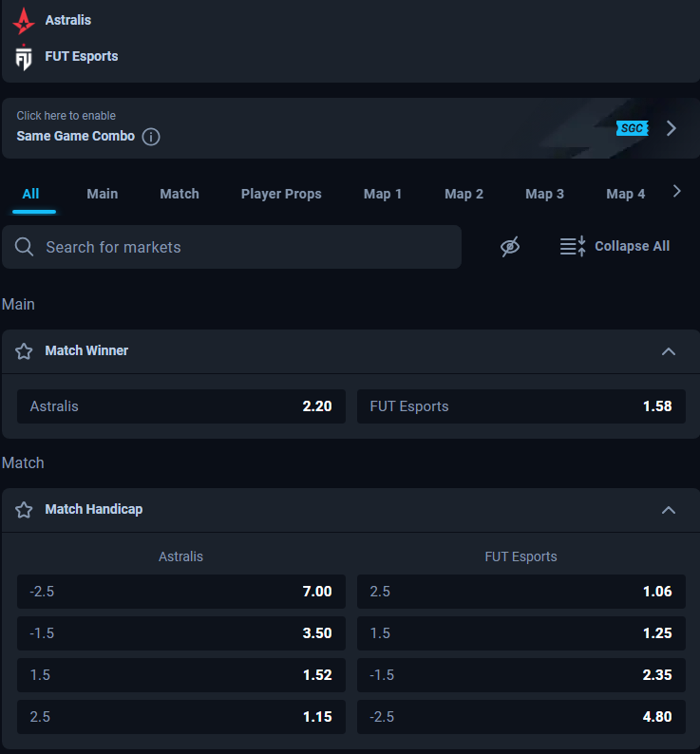700x754 pixels.
Task: Select FUT Esports 1.5 handicap at 1.25
Action: 521,633
